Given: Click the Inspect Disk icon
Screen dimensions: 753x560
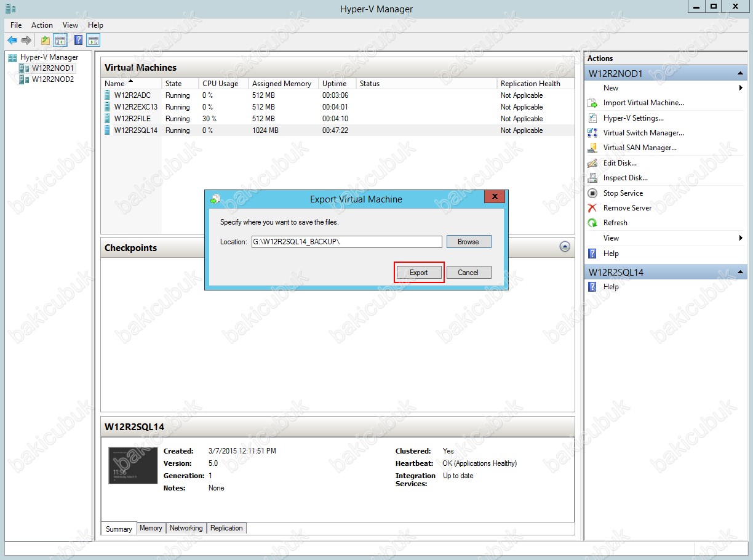Looking at the screenshot, I should tap(592, 178).
